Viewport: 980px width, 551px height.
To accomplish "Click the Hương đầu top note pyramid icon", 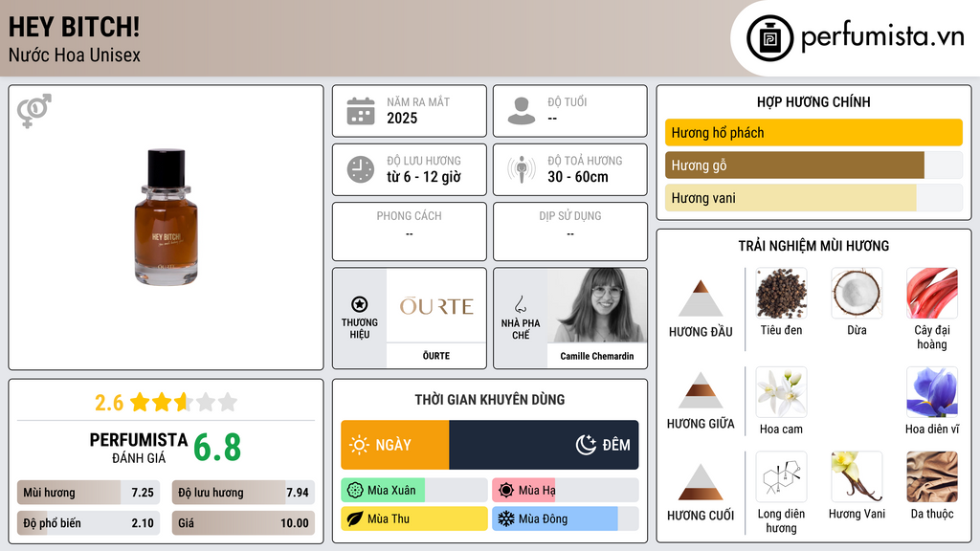I will pos(701,298).
